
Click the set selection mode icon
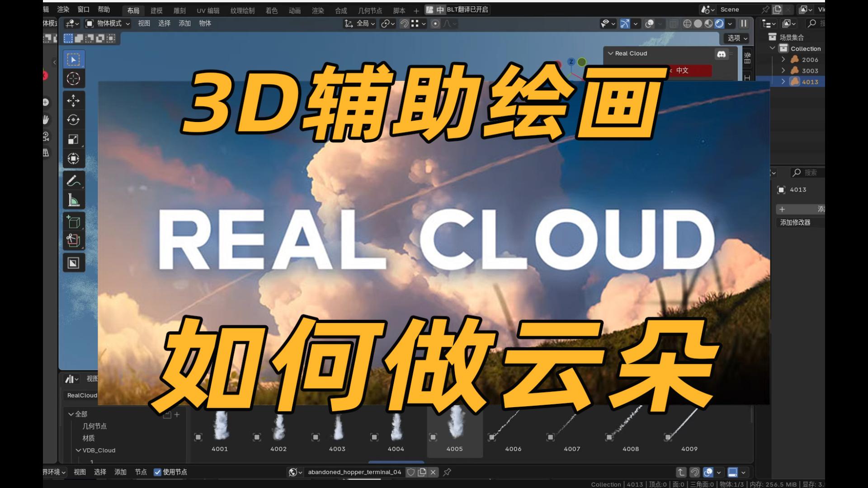68,38
